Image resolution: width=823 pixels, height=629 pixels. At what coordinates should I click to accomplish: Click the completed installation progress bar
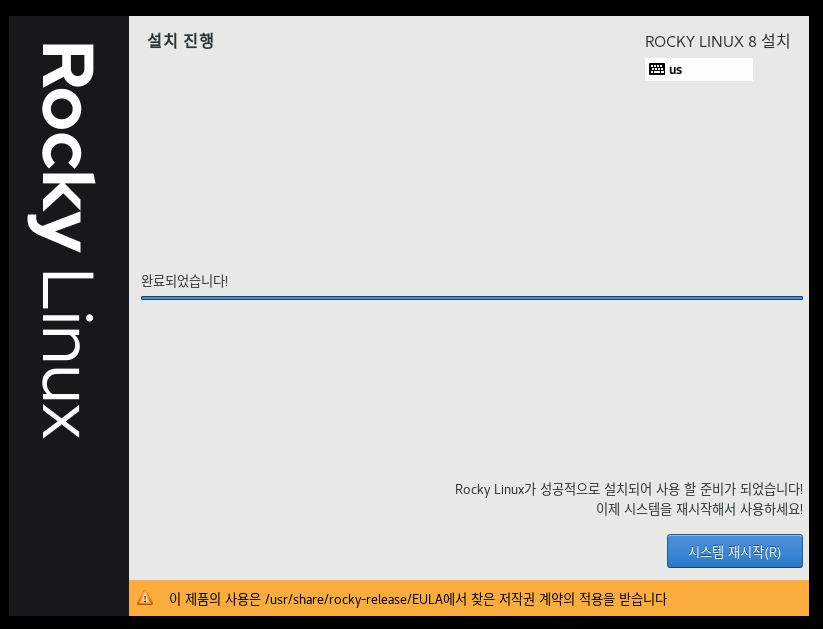(x=471, y=298)
